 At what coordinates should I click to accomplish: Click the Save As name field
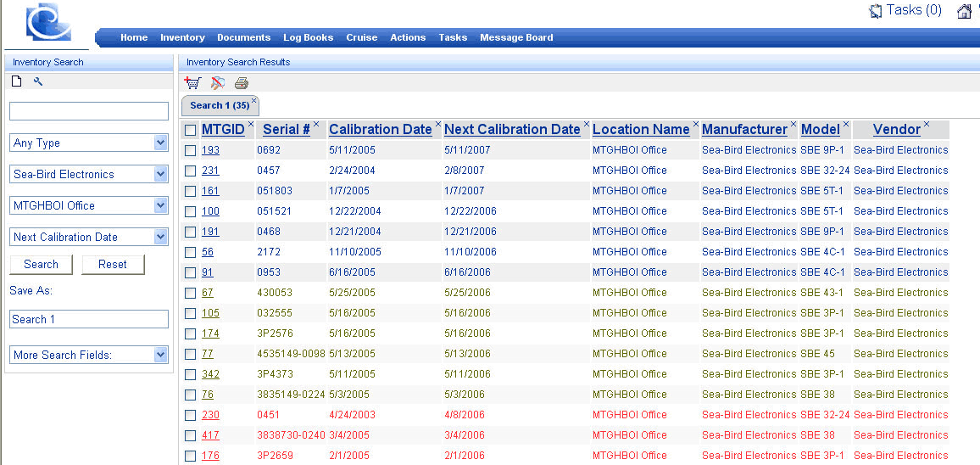click(x=89, y=319)
